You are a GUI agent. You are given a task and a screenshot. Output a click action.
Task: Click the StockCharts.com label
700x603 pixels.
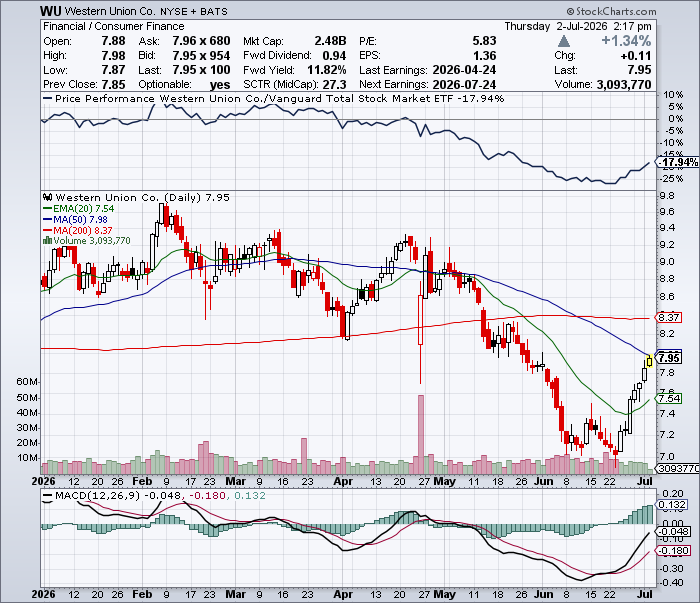click(612, 11)
